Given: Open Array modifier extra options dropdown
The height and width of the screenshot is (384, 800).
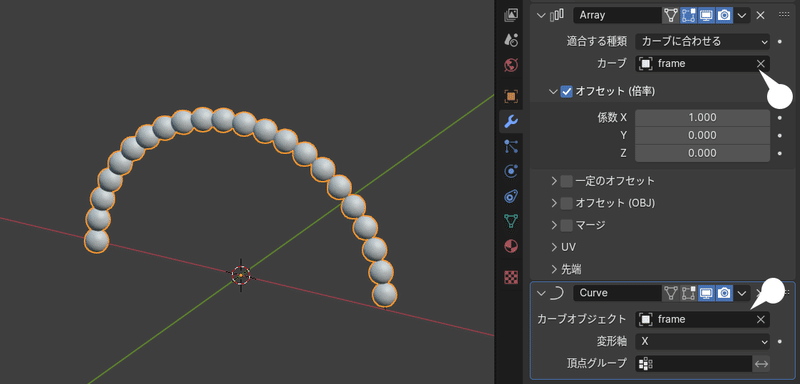Looking at the screenshot, I should [x=742, y=15].
